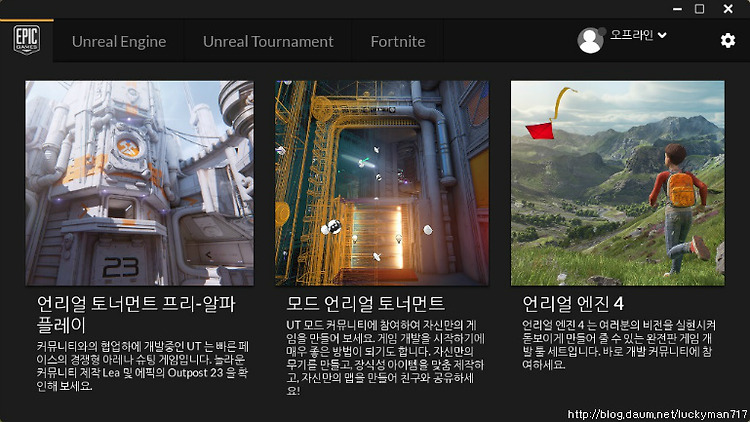
Task: Open the 언리얼 엔진 4 heading link
Action: [x=573, y=304]
